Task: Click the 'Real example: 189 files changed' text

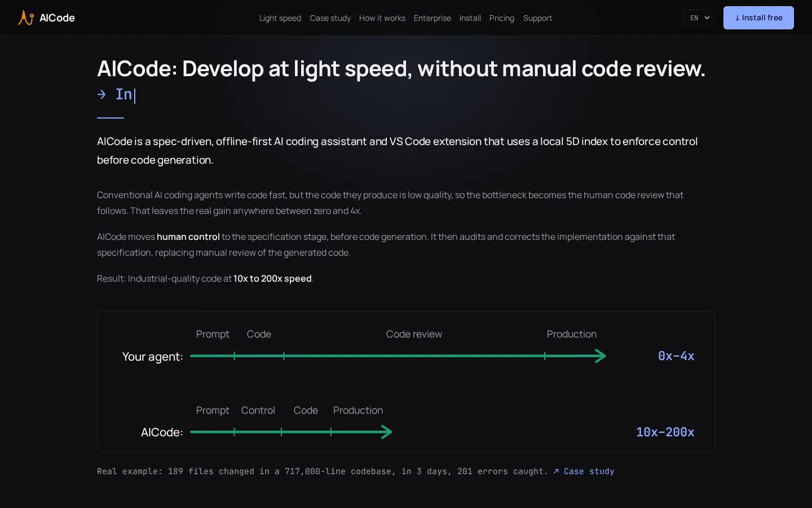Action: tap(323, 471)
